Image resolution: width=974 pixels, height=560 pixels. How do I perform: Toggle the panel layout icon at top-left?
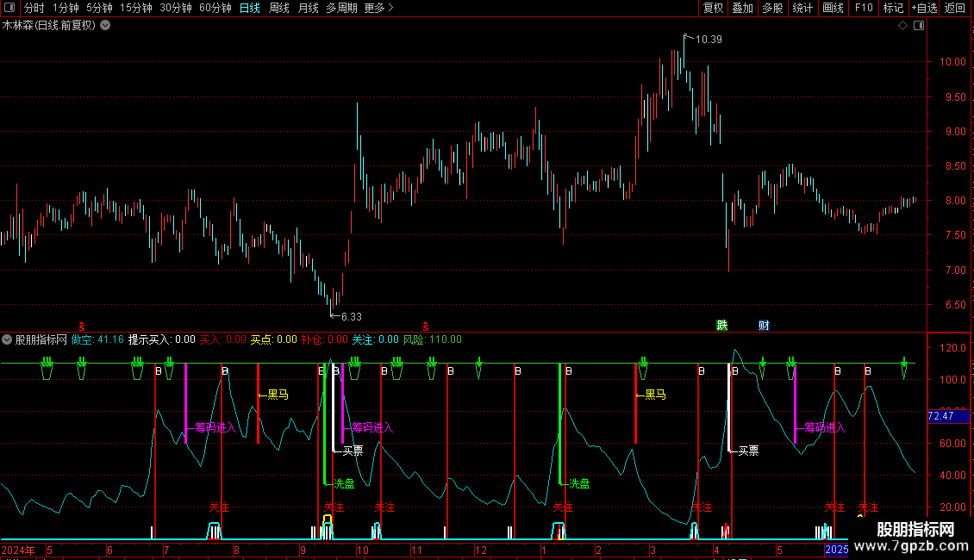point(9,8)
